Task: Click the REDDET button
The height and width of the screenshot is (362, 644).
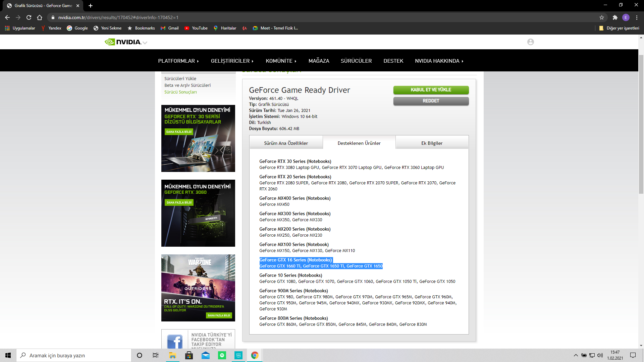Action: 431,101
